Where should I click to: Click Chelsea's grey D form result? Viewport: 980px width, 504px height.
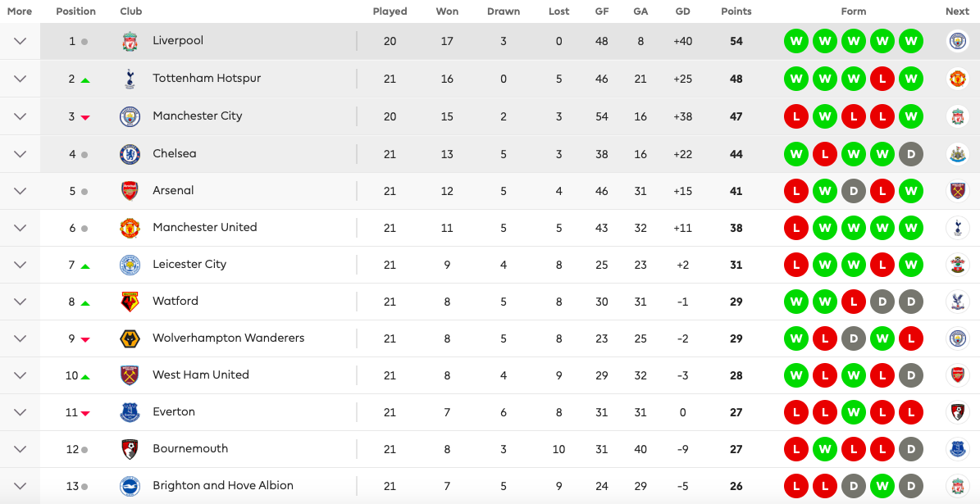[910, 153]
